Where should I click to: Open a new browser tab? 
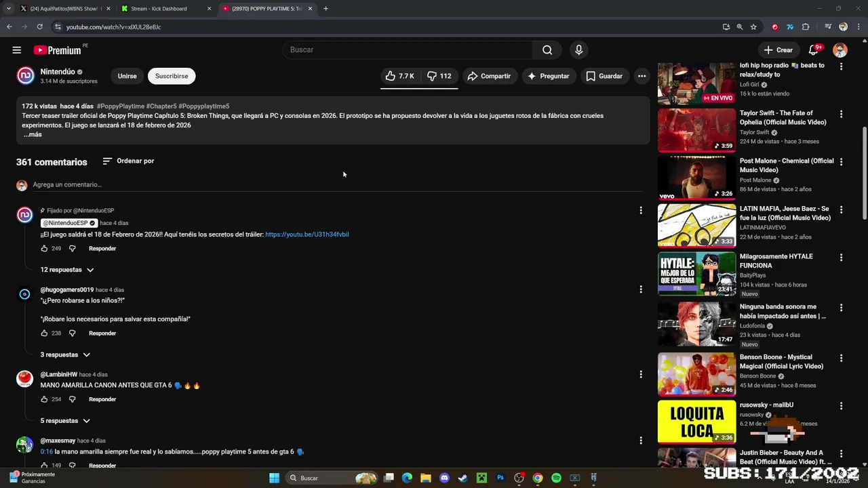[x=325, y=9]
